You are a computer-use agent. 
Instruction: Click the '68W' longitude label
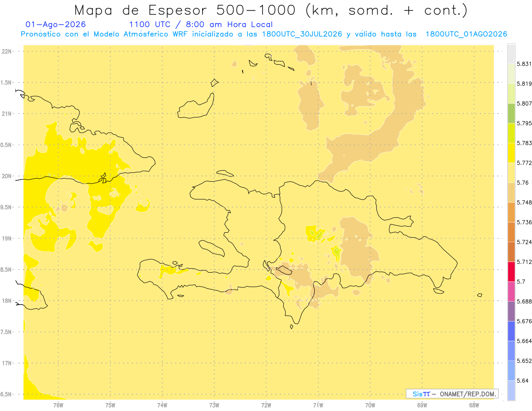click(x=474, y=405)
